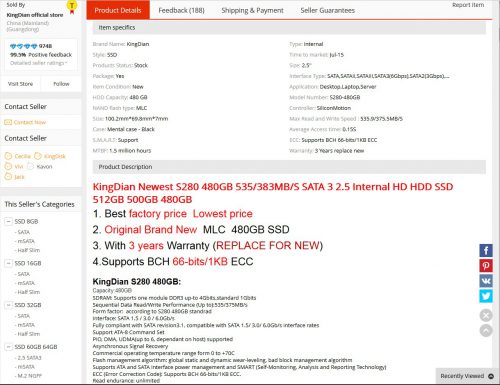Chat with seller Kavon

[x=44, y=166]
